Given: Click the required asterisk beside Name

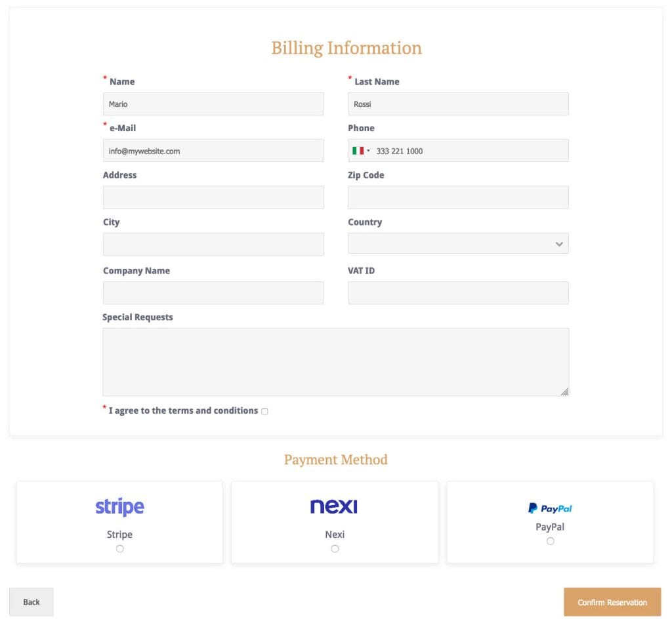Looking at the screenshot, I should (x=105, y=77).
